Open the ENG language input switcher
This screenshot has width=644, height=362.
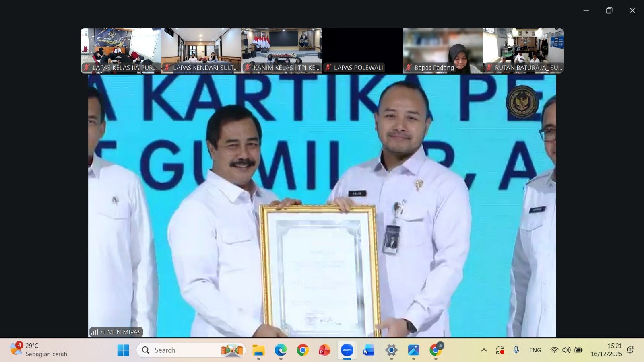point(535,350)
